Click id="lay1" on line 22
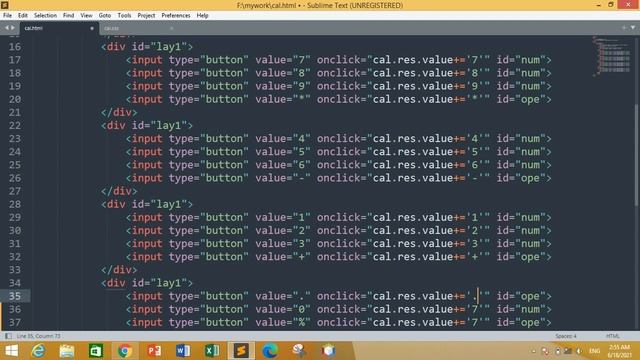This screenshot has height=360, width=640. (159, 125)
